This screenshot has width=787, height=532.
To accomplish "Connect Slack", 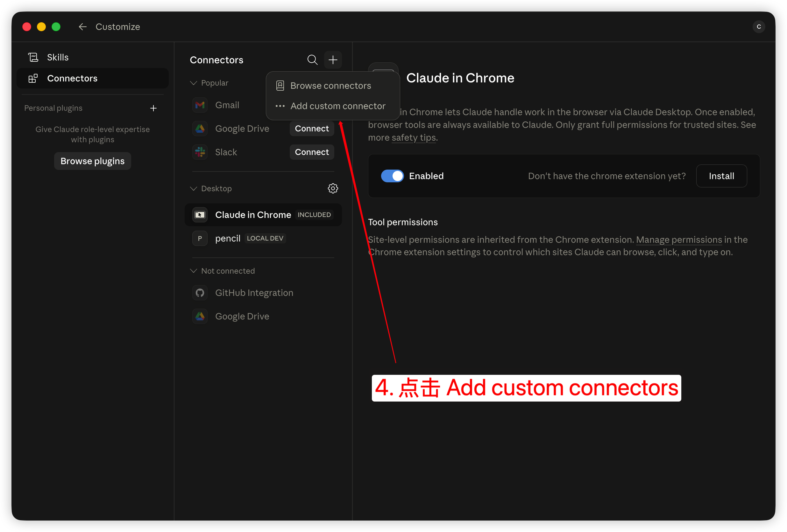I will [x=312, y=152].
